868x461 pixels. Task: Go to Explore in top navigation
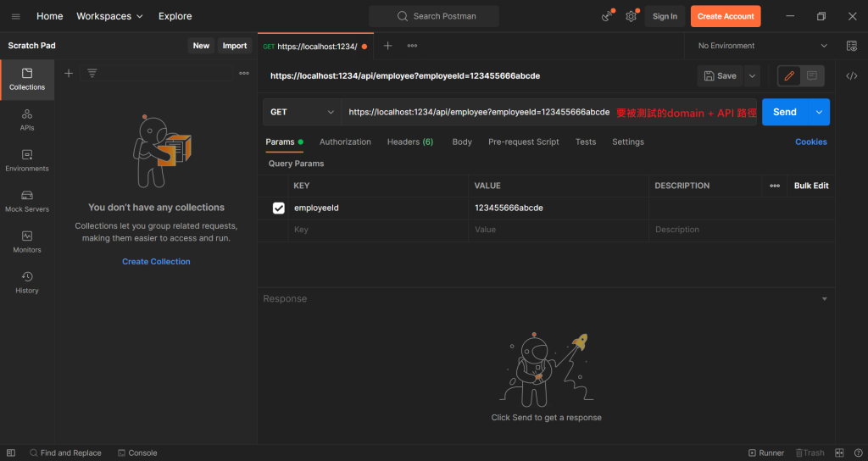click(x=175, y=16)
